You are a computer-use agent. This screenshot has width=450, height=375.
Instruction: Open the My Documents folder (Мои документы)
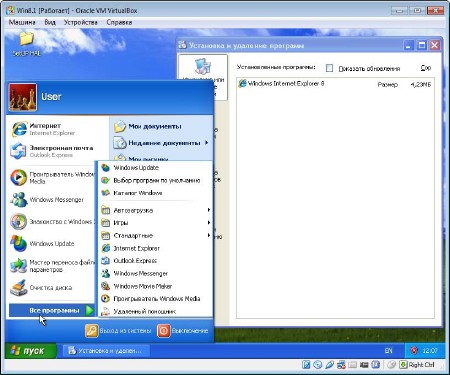pyautogui.click(x=148, y=126)
